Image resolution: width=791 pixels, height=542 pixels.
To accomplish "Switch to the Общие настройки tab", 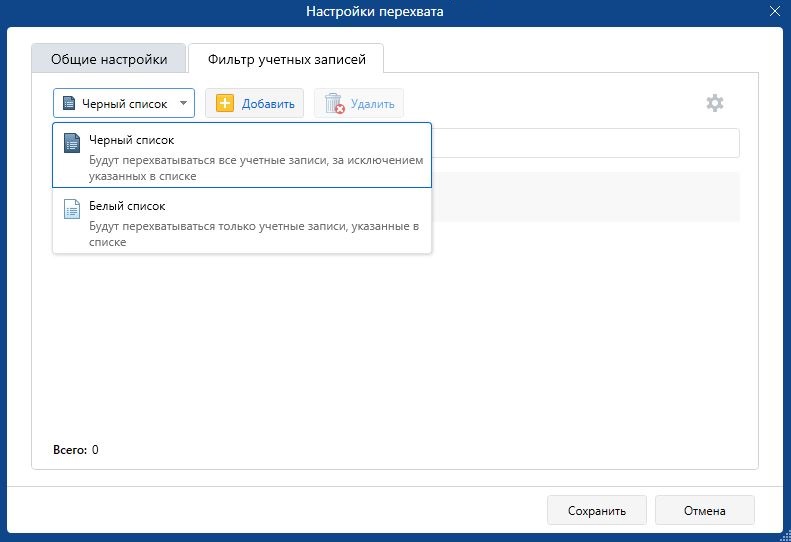I will point(109,59).
